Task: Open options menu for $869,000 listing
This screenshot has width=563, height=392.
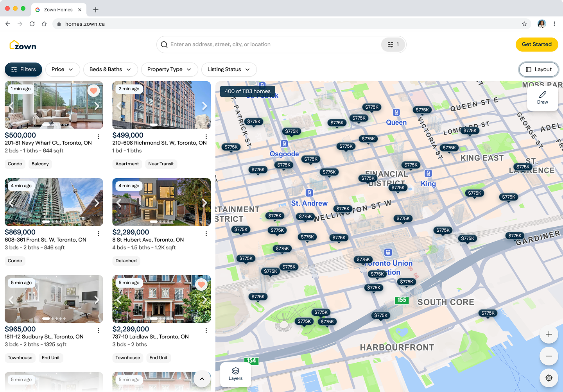Action: point(99,233)
